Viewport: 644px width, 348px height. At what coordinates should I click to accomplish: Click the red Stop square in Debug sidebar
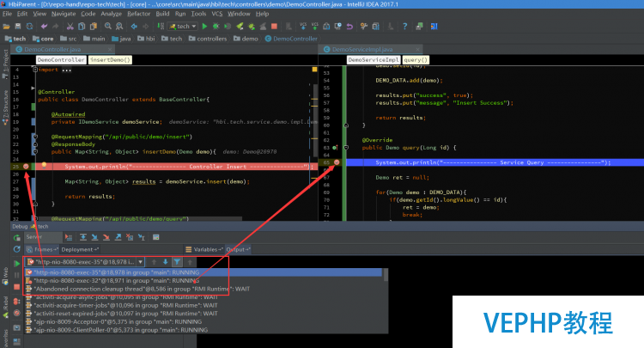17,287
